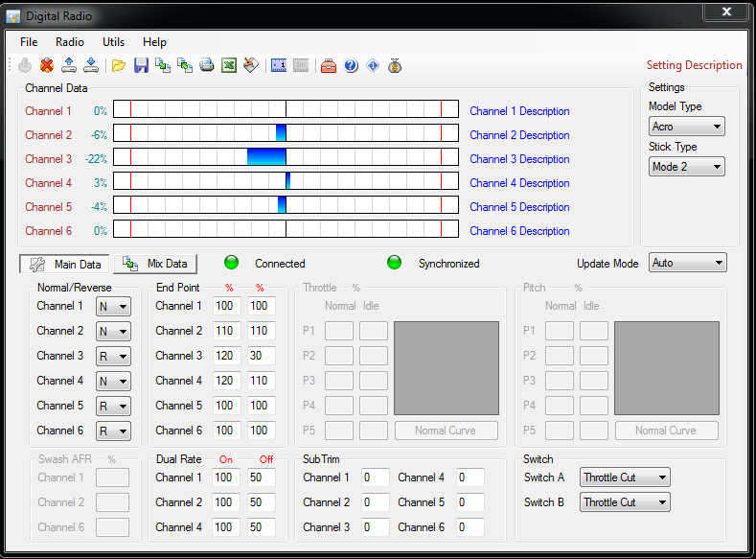Open Normal/Reverse dropdown for Channel 1
The height and width of the screenshot is (559, 756).
point(113,306)
